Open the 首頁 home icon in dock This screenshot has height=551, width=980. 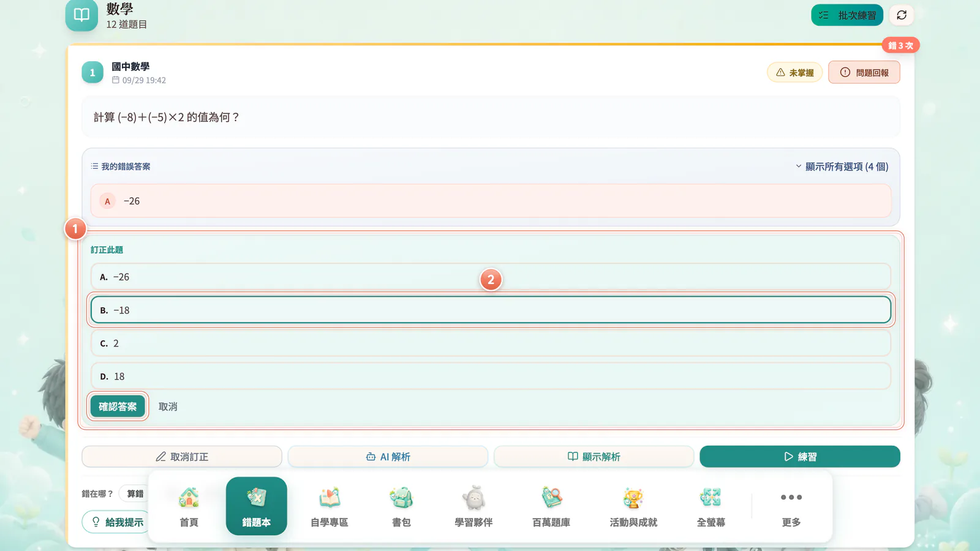pyautogui.click(x=189, y=506)
